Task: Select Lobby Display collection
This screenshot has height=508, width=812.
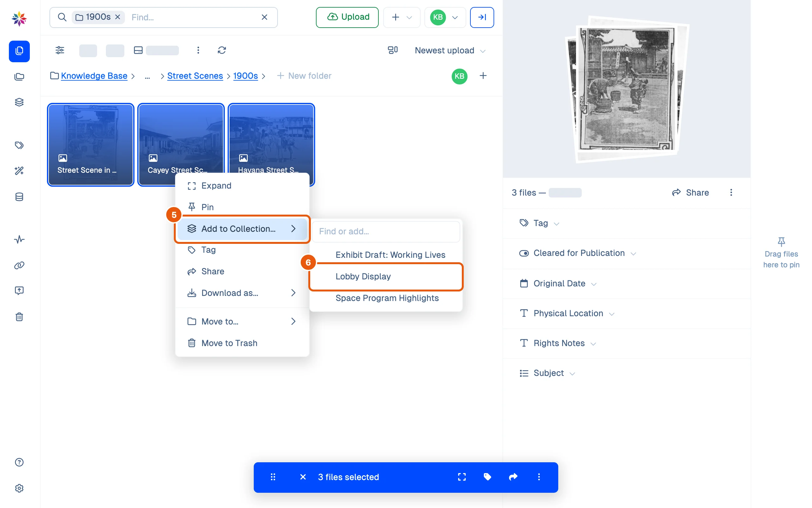Action: [x=386, y=277]
